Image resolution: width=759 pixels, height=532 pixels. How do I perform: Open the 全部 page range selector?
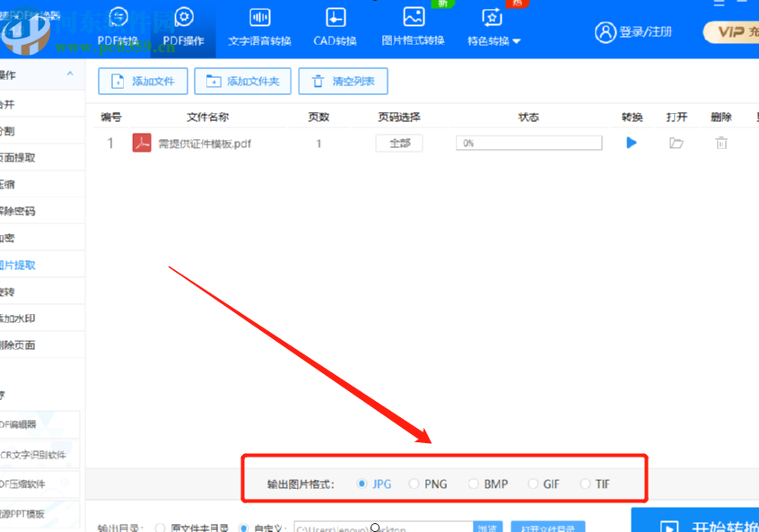click(398, 142)
